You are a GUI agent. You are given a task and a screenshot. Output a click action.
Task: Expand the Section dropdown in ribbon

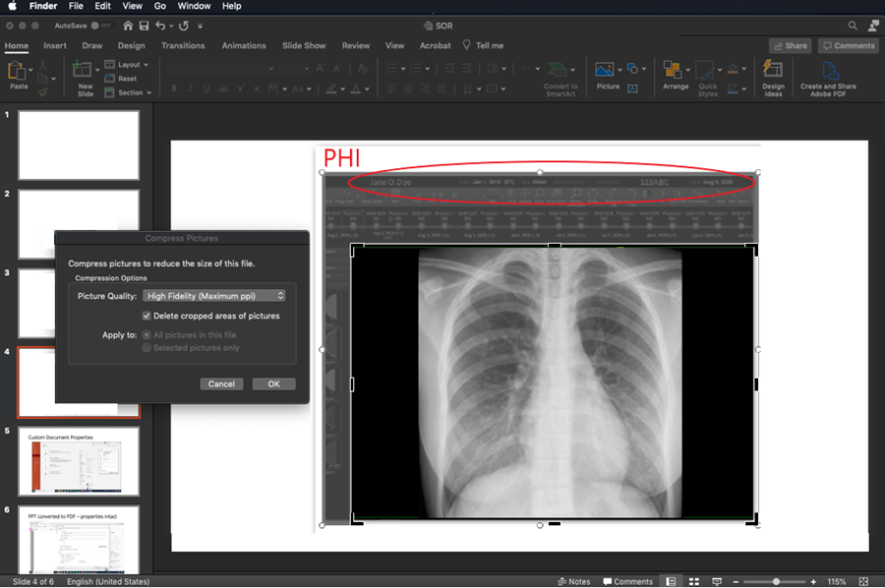[x=134, y=92]
